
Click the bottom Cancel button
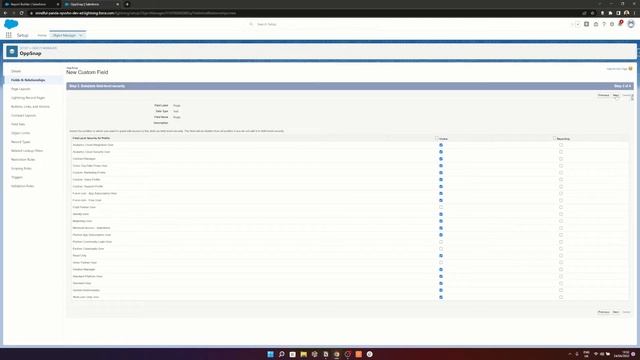tap(626, 312)
